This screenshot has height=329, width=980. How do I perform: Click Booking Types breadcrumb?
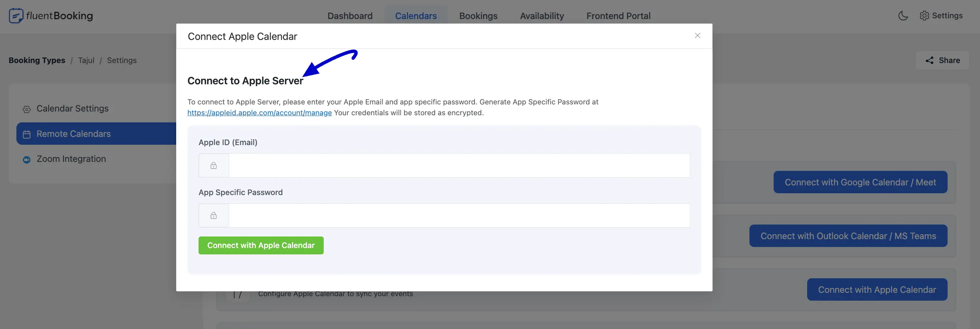click(x=37, y=60)
